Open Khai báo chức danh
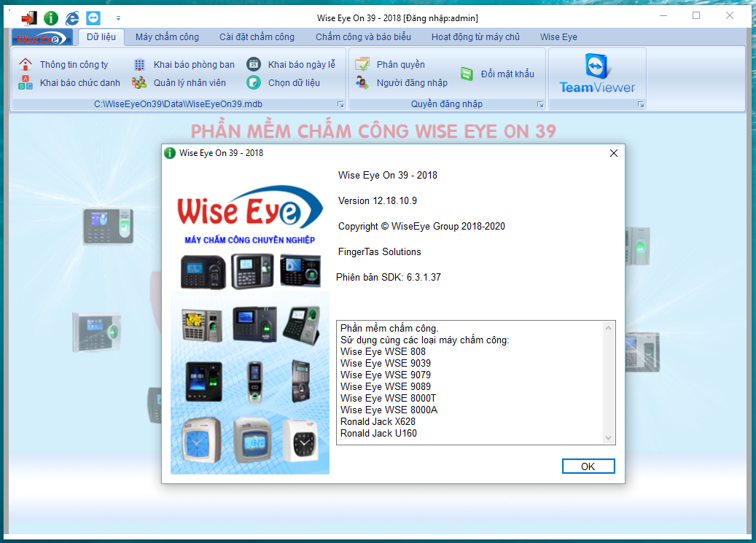 tap(79, 83)
